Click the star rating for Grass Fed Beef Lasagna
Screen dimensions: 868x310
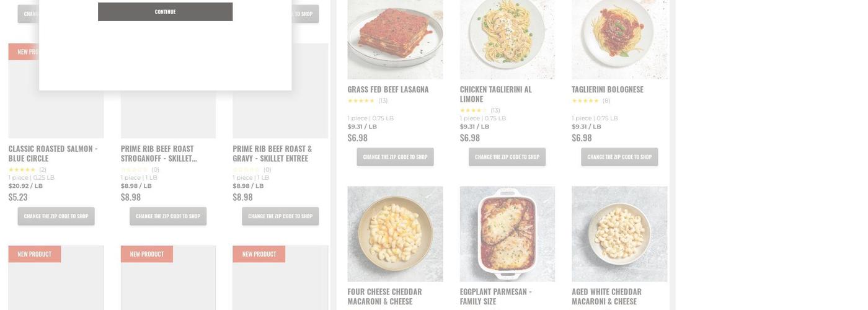pos(361,100)
